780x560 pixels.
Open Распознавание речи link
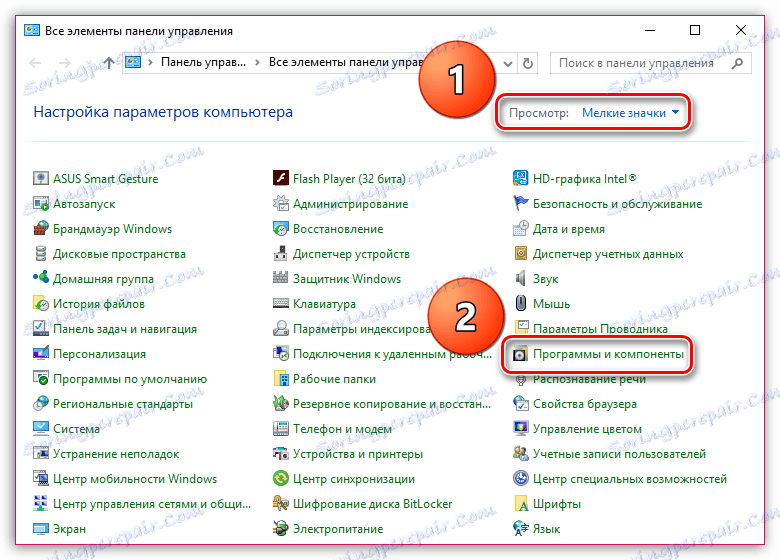(589, 379)
